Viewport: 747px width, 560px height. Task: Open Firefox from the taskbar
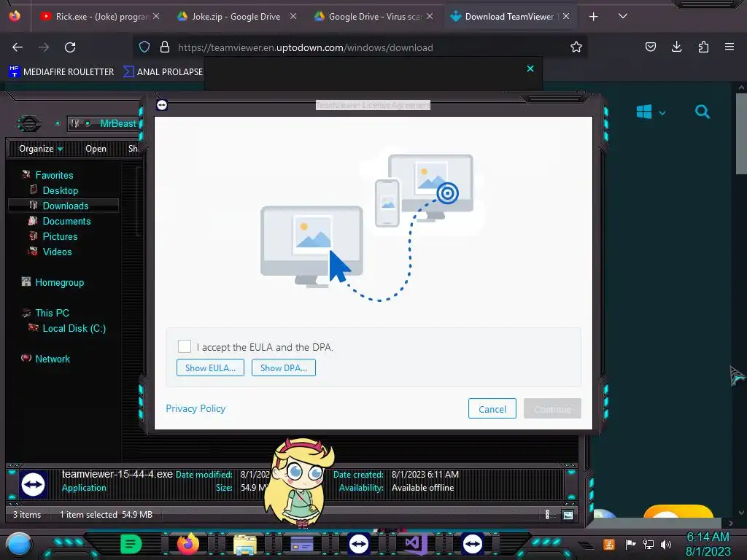click(x=187, y=543)
